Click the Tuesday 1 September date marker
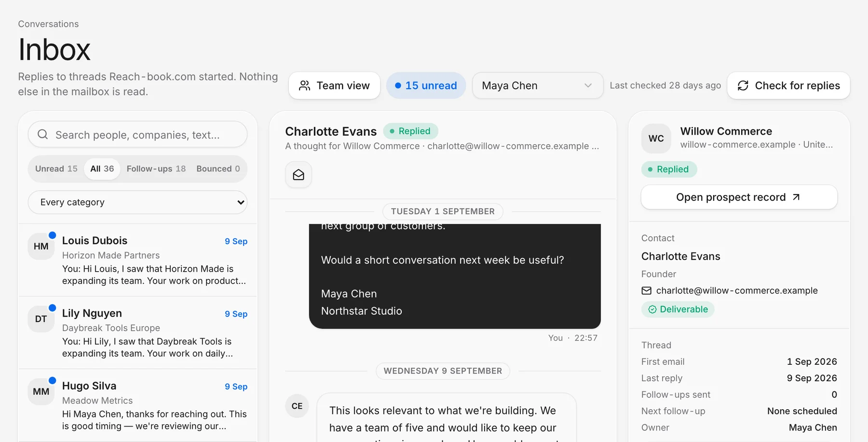Viewport: 868px width, 442px height. pyautogui.click(x=443, y=211)
